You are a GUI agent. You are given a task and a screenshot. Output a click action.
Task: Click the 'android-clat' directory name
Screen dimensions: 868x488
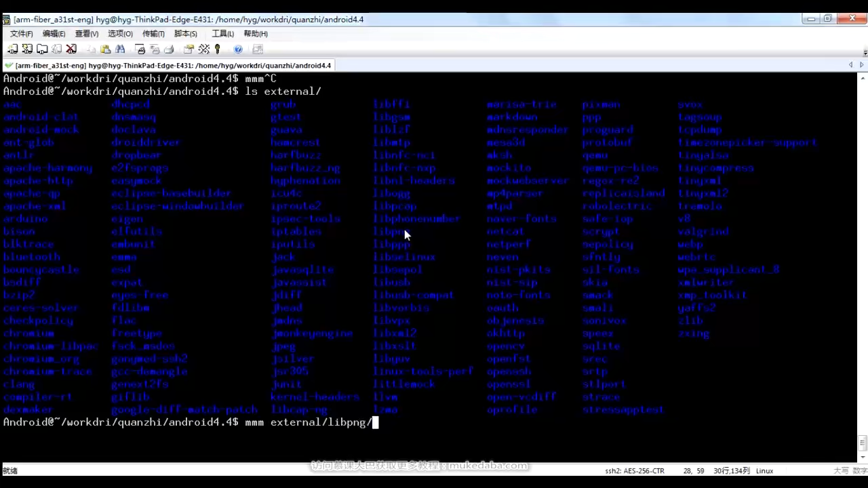tap(41, 117)
